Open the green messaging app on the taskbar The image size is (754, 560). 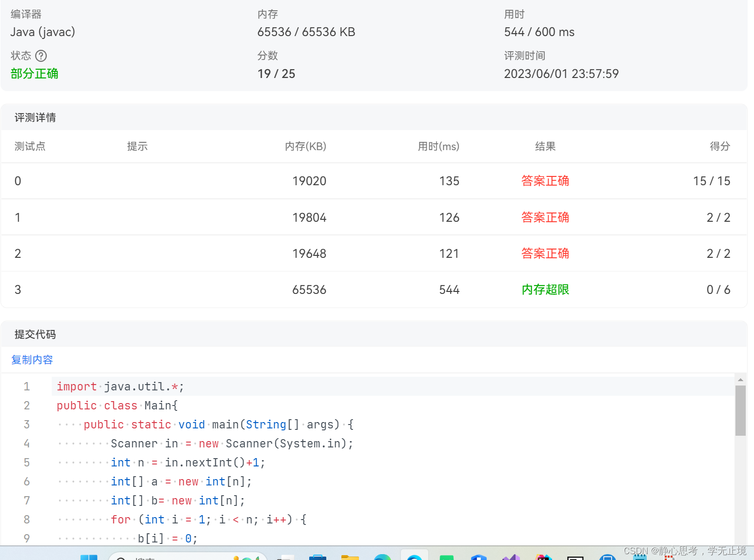click(x=446, y=558)
